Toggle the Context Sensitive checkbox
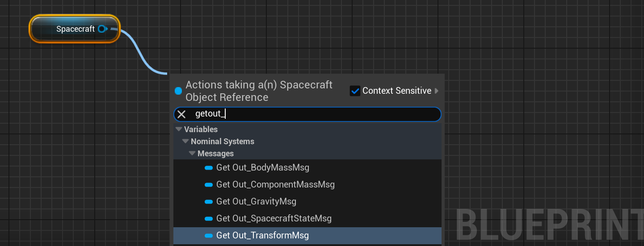This screenshot has height=246, width=644. 355,91
